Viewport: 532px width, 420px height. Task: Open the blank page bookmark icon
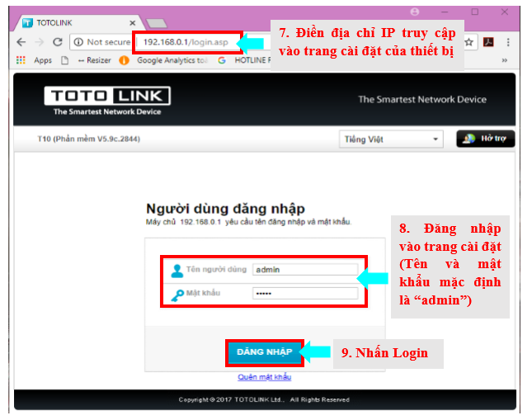[x=64, y=60]
